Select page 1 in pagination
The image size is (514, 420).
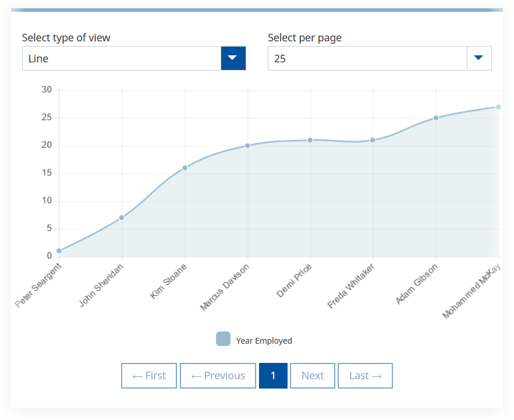(273, 376)
